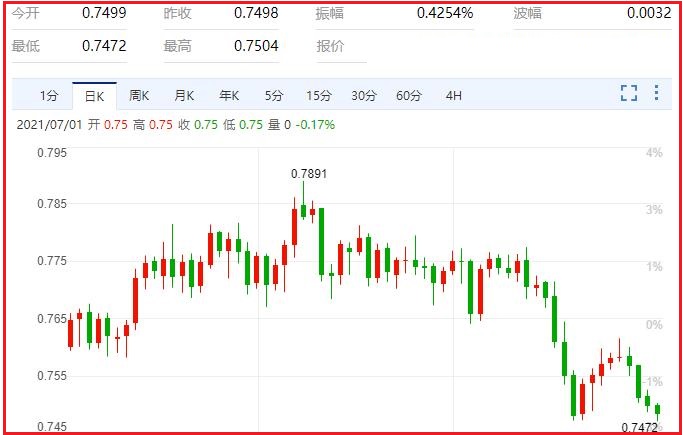Switch to the 60分 interval tab
The height and width of the screenshot is (435, 683).
409,95
